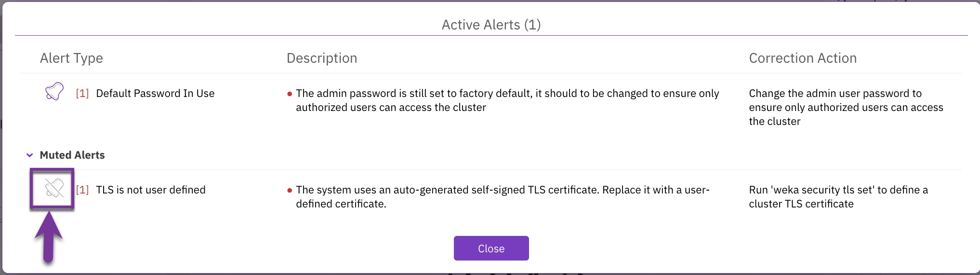Click the Alert Type column header

pos(71,58)
